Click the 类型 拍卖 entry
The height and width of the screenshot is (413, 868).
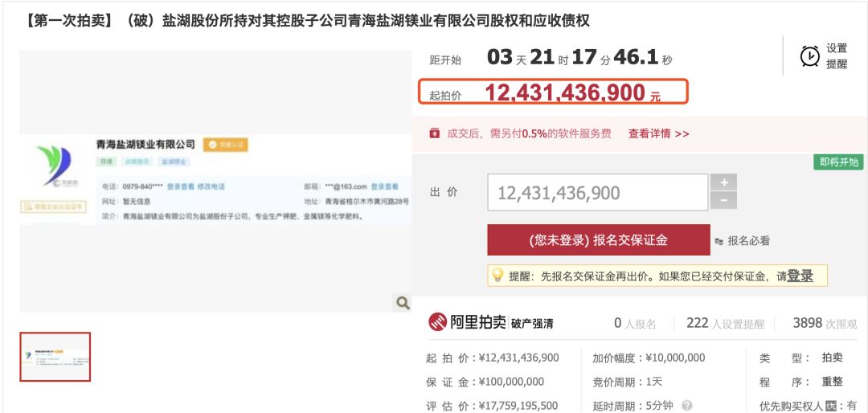800,358
